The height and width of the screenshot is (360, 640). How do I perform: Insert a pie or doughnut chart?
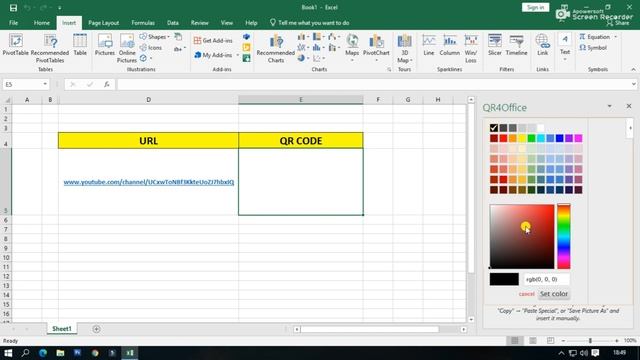(x=302, y=58)
